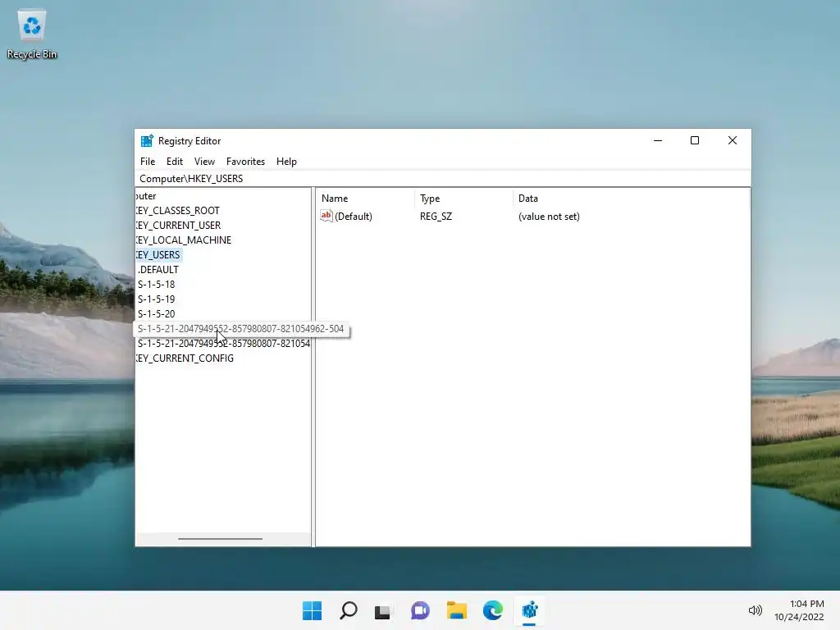Open the Windows Start menu
The width and height of the screenshot is (840, 630).
click(313, 610)
